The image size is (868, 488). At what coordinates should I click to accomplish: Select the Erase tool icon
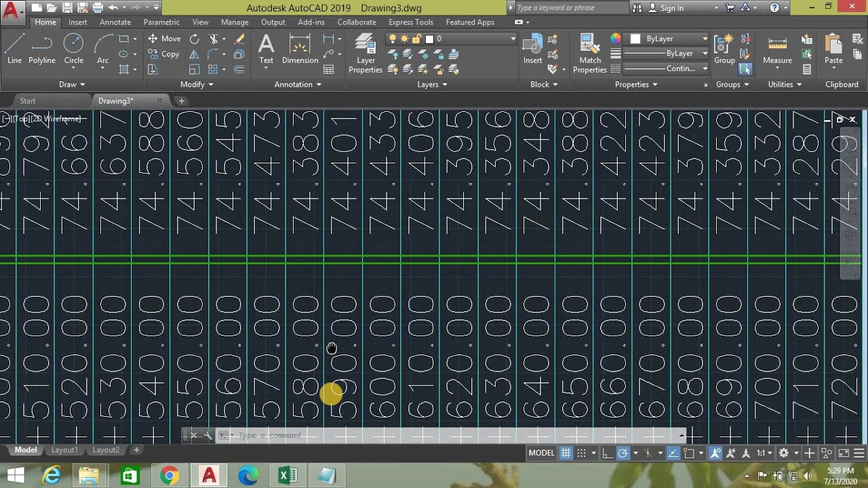click(239, 39)
